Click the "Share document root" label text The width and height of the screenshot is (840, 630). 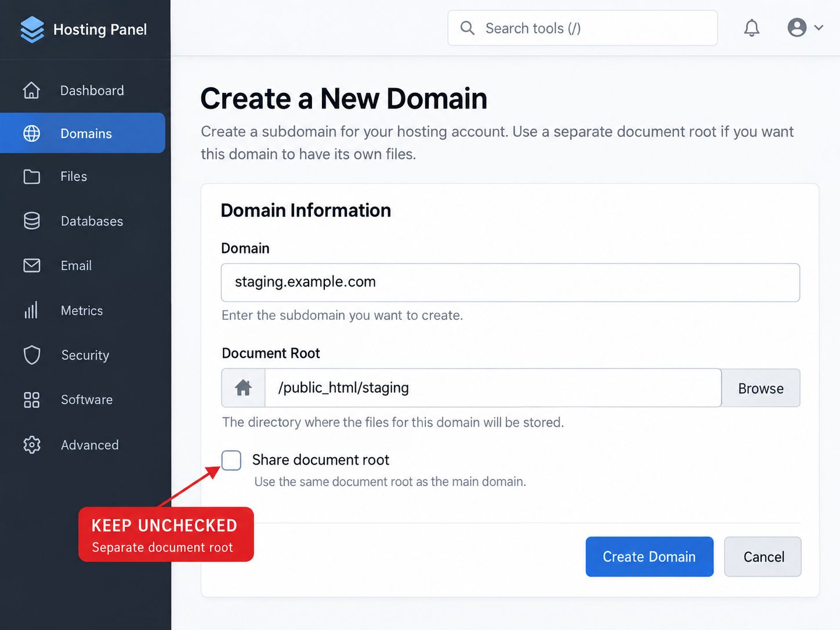coord(321,460)
